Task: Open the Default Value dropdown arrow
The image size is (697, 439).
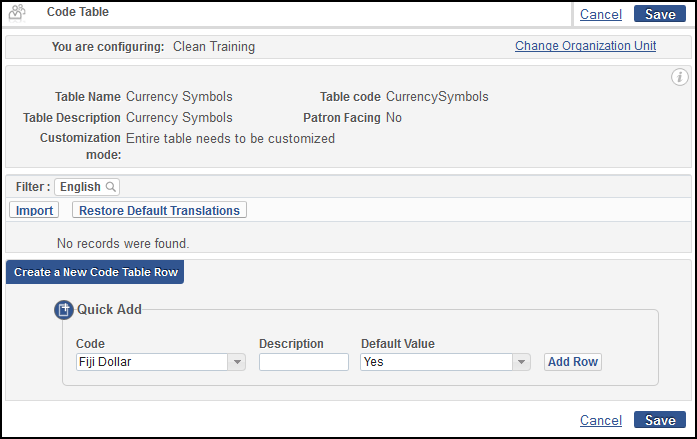Action: [x=521, y=362]
